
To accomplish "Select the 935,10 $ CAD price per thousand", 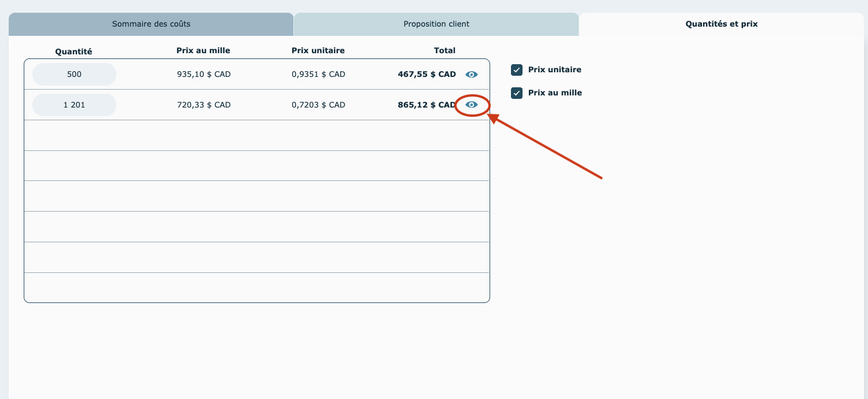I will [x=204, y=75].
